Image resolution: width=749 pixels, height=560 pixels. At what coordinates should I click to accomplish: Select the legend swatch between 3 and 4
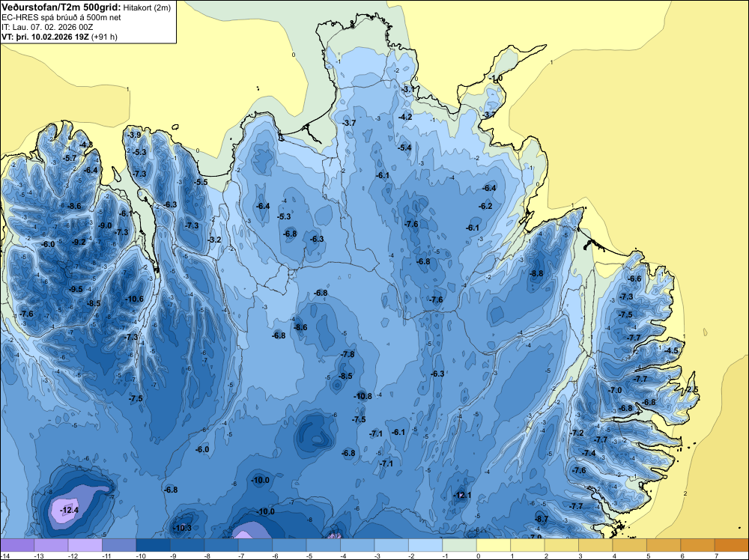click(x=595, y=545)
